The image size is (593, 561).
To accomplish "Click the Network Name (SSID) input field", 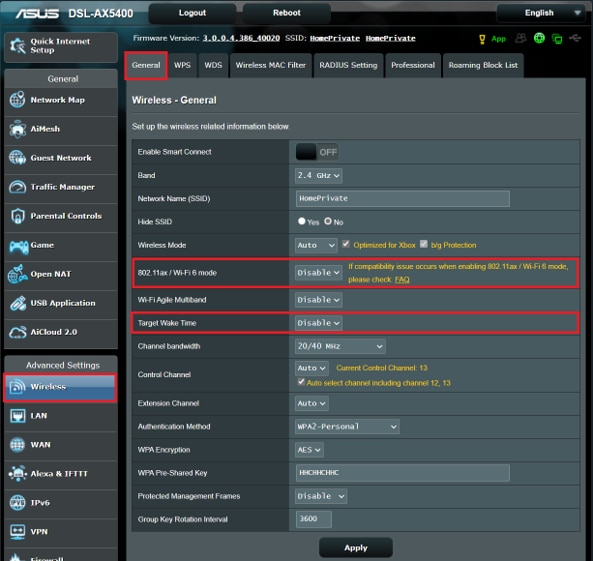I will [x=402, y=199].
